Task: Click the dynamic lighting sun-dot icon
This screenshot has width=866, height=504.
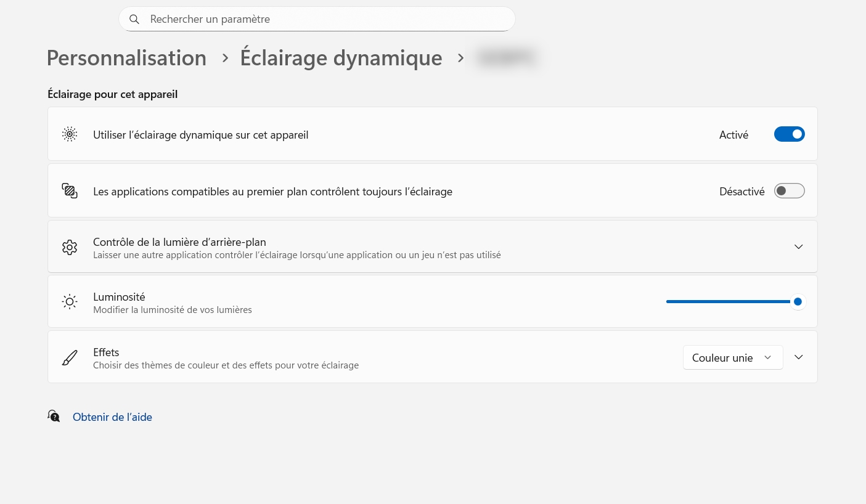Action: tap(70, 134)
